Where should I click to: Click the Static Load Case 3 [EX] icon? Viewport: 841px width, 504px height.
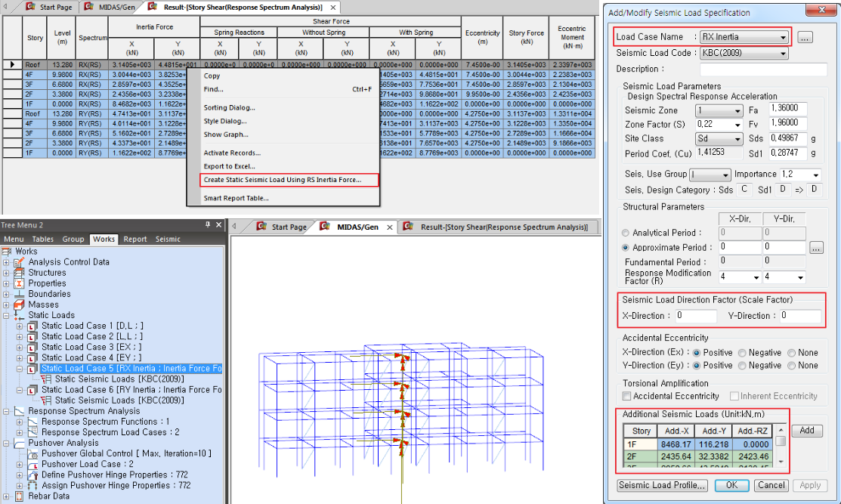click(x=32, y=348)
